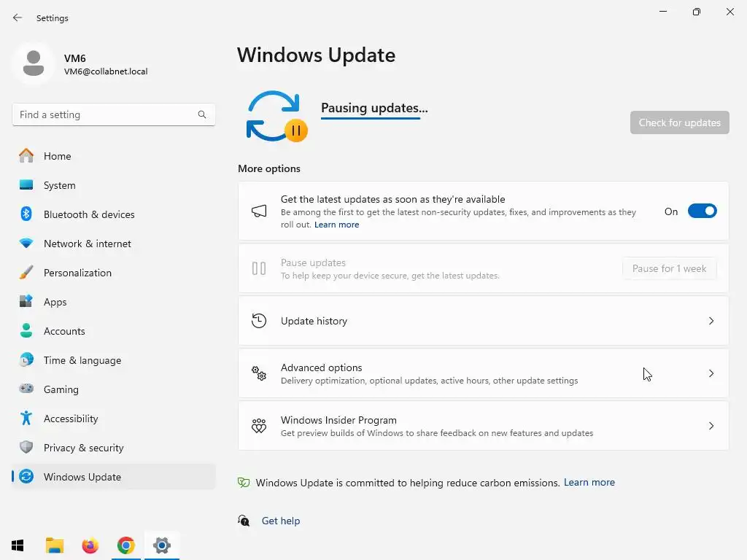
Task: Click the VM6 user avatar icon
Action: click(x=34, y=63)
